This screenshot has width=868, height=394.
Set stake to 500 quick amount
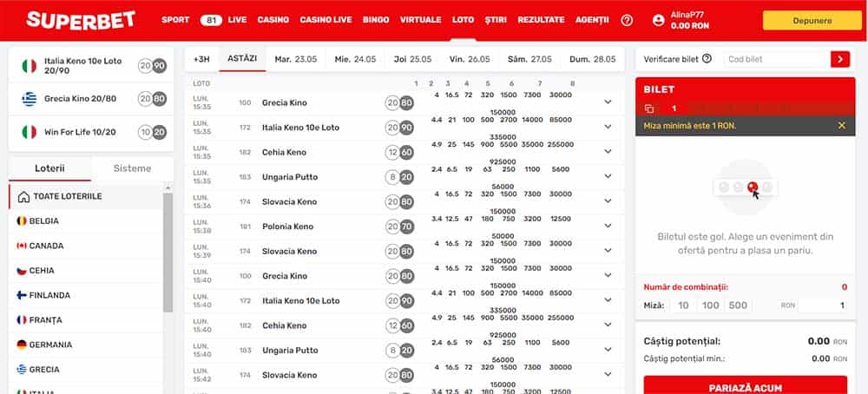point(738,305)
